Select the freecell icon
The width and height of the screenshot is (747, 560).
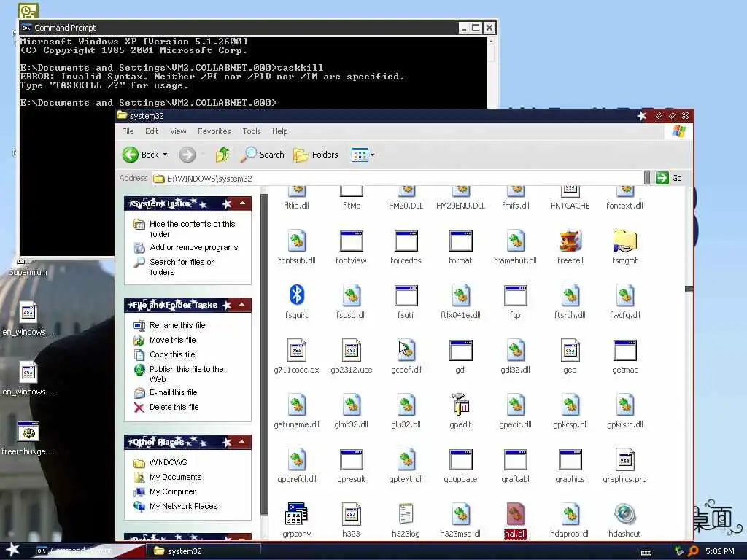click(x=570, y=241)
